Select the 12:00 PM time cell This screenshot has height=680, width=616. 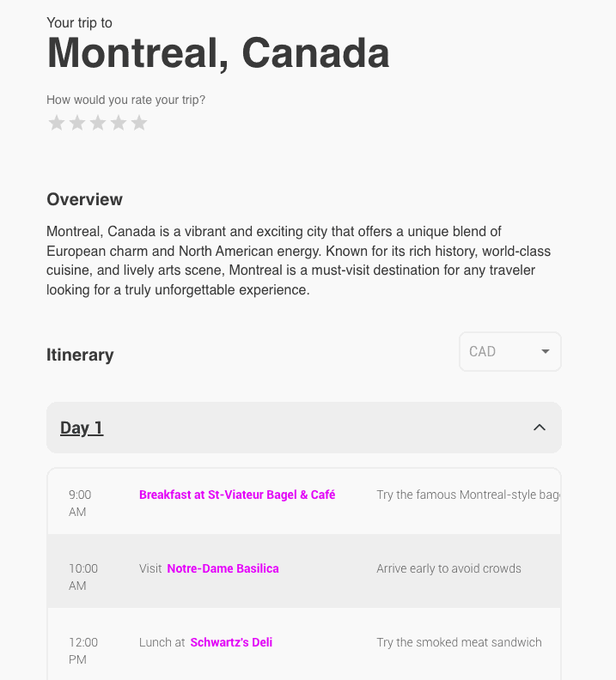coord(83,651)
